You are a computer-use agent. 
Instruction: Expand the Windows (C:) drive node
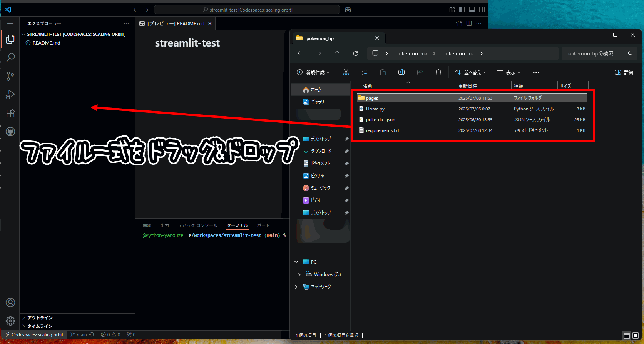299,274
